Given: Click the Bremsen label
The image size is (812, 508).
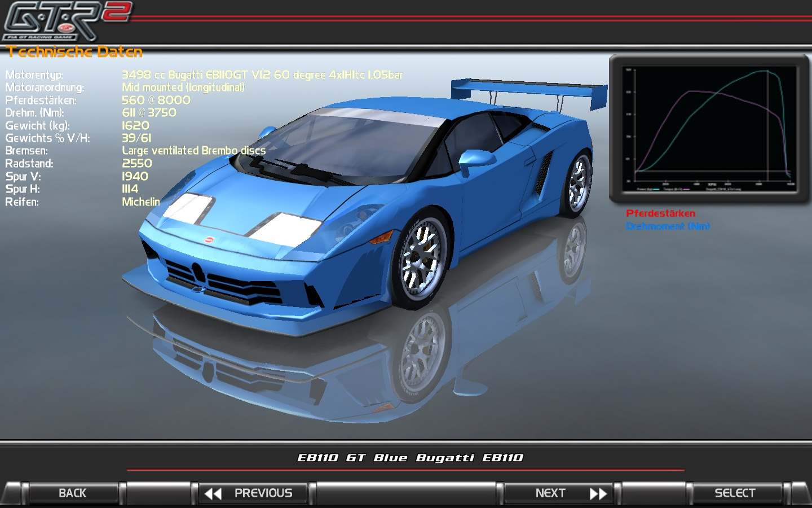Looking at the screenshot, I should pos(27,151).
